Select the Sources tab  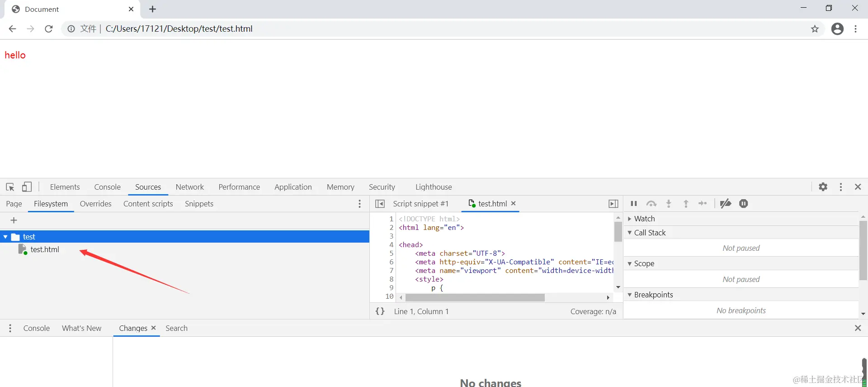click(148, 187)
